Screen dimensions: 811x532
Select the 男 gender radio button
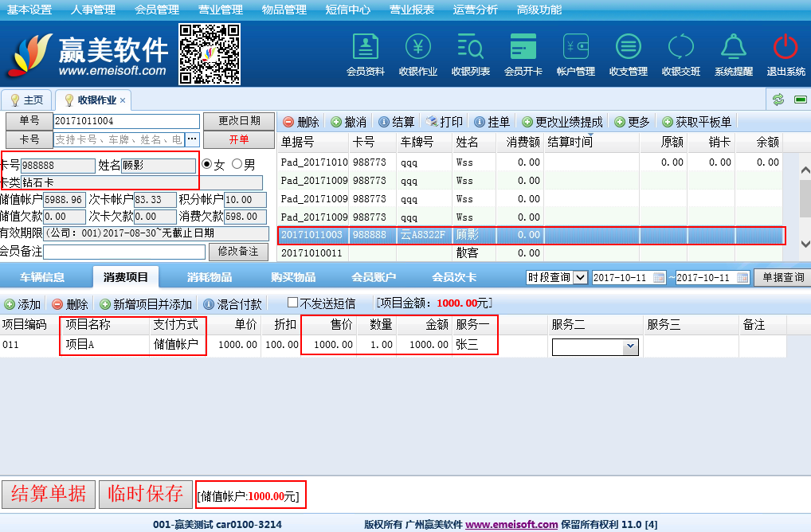(237, 165)
